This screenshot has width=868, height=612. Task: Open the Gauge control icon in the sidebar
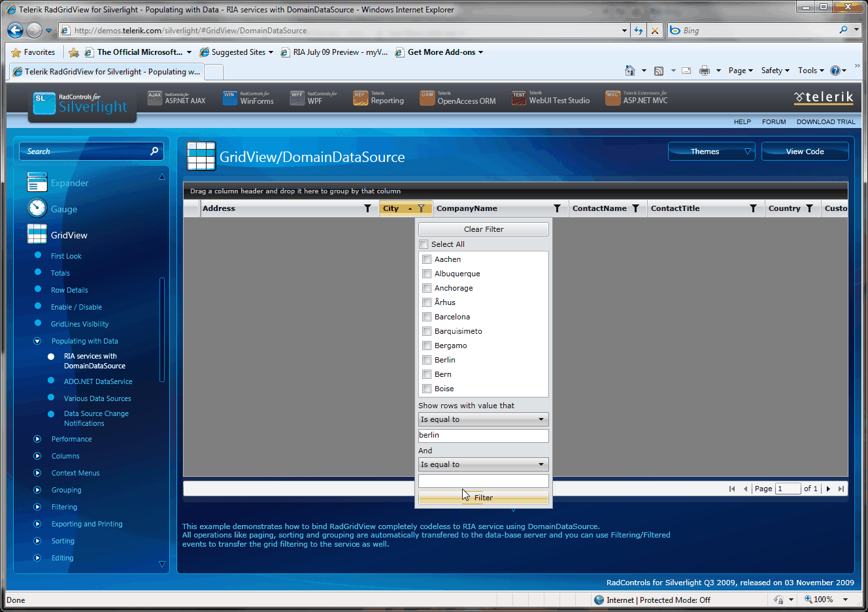[37, 208]
